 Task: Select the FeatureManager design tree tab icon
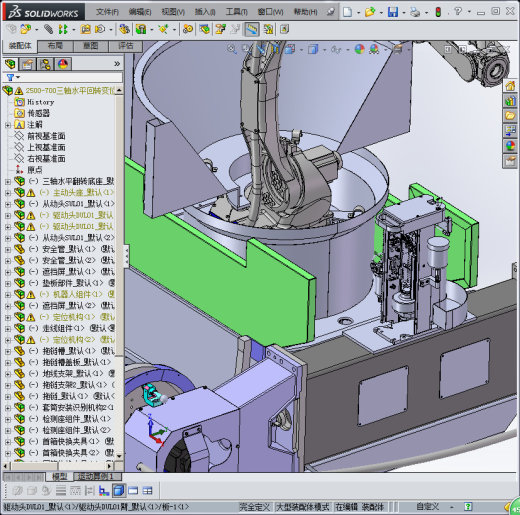tap(10, 64)
